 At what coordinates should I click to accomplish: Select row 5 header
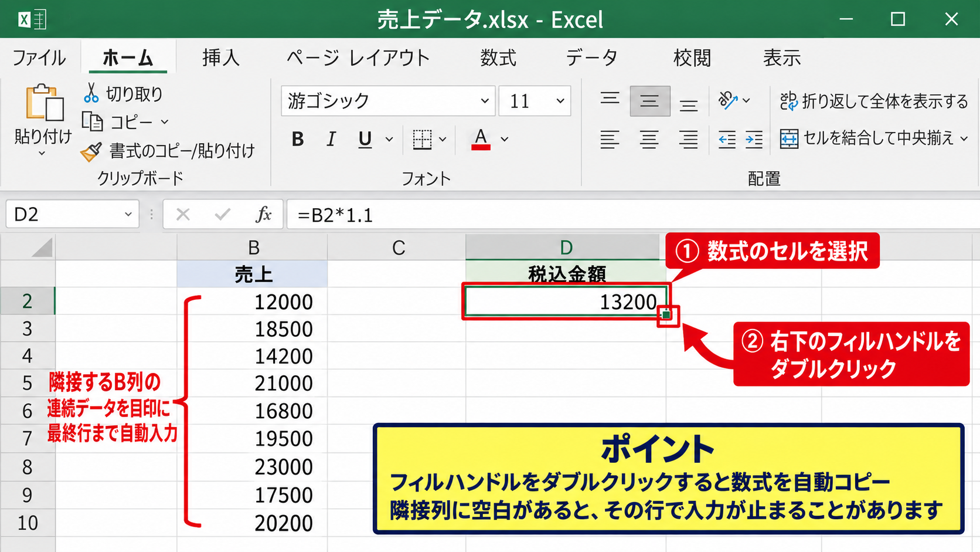tap(28, 383)
